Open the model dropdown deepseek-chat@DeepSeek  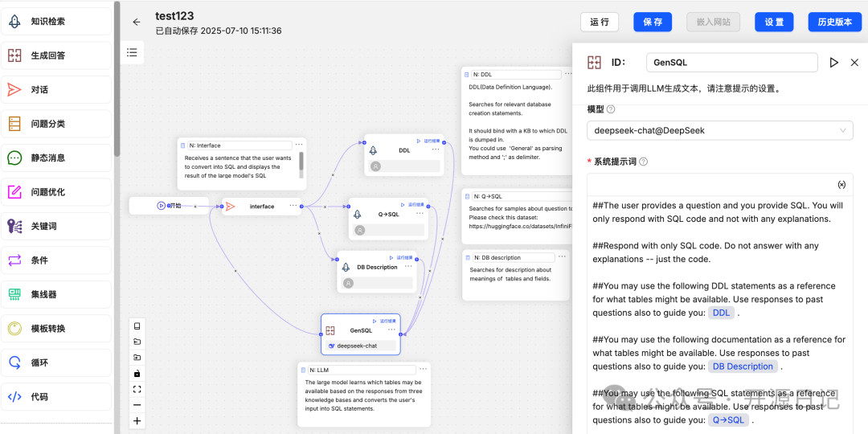(x=719, y=131)
